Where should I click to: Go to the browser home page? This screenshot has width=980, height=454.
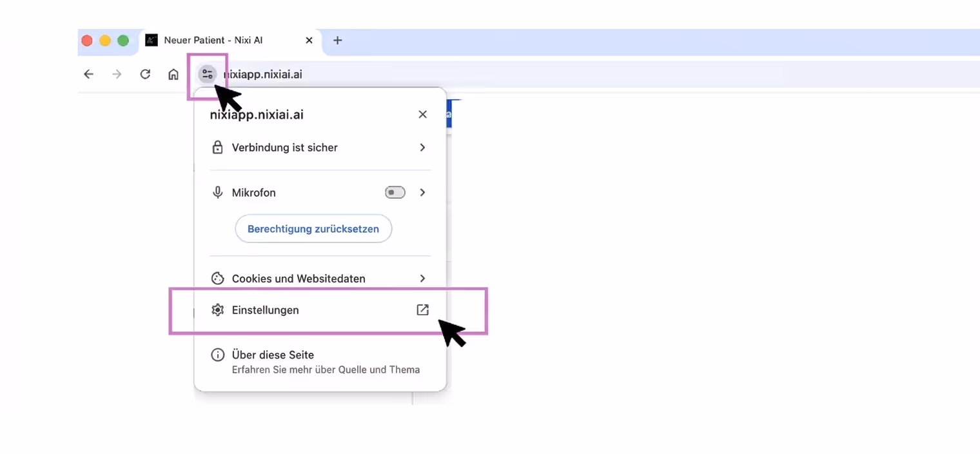[x=173, y=74]
